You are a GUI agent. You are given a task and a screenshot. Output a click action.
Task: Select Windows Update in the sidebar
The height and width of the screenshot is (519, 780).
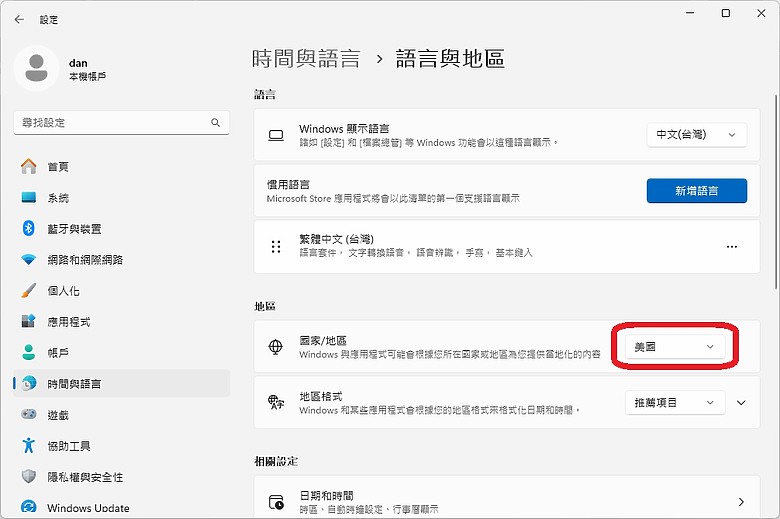(x=121, y=508)
